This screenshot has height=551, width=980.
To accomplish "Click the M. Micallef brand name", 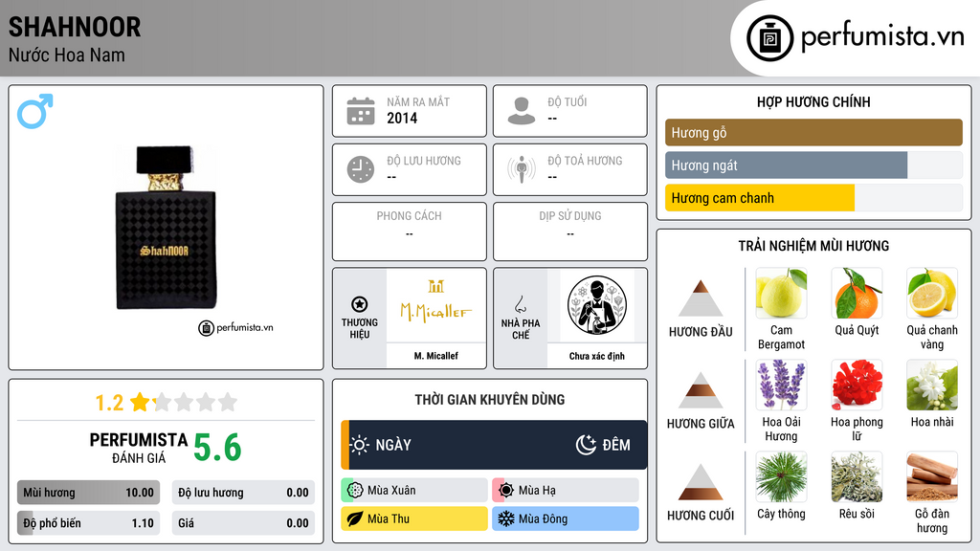I will coord(436,356).
